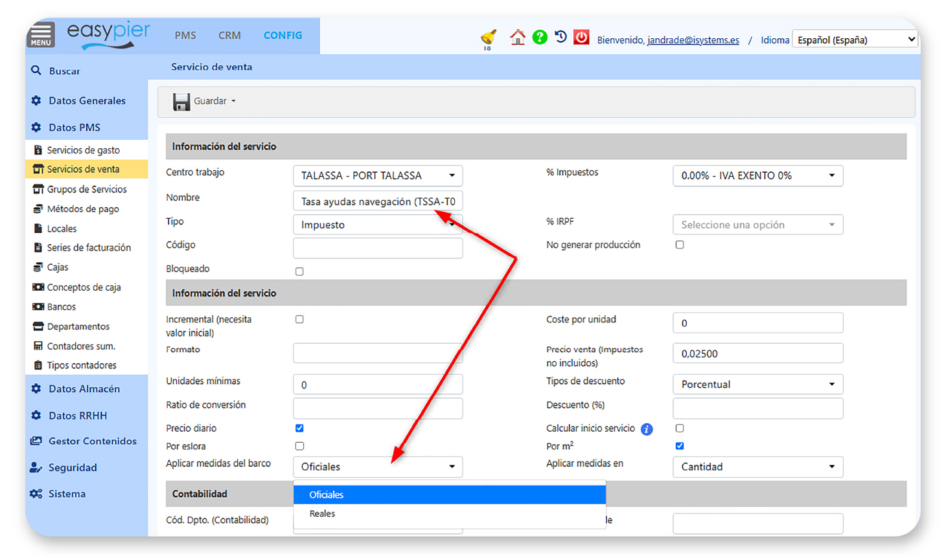This screenshot has width=946, height=560.
Task: Enable No generar producción checkbox
Action: click(x=680, y=245)
